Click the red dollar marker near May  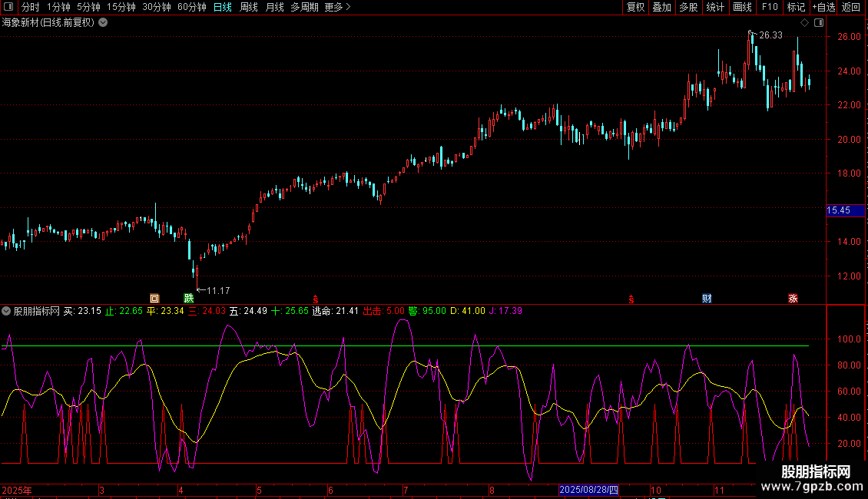314,299
